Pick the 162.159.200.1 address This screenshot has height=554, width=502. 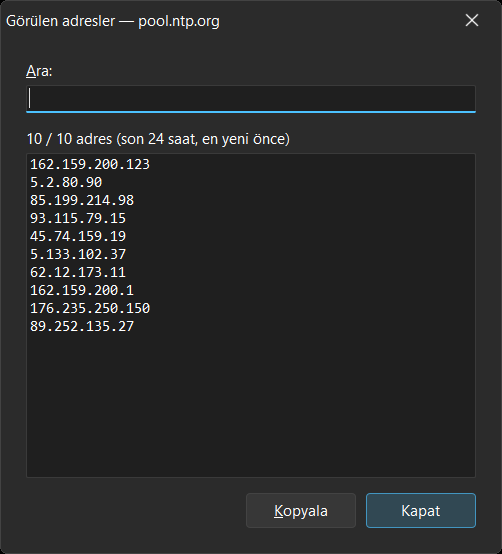82,290
